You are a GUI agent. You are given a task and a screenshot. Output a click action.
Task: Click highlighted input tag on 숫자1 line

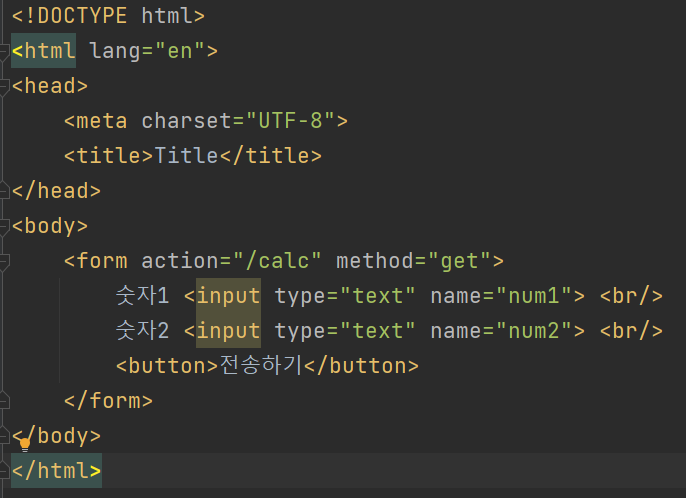(228, 295)
